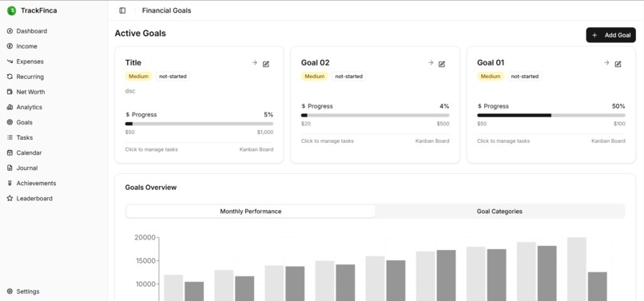This screenshot has height=301, width=644.
Task: Open Kanban Board on Goal 01 card
Action: 608,141
